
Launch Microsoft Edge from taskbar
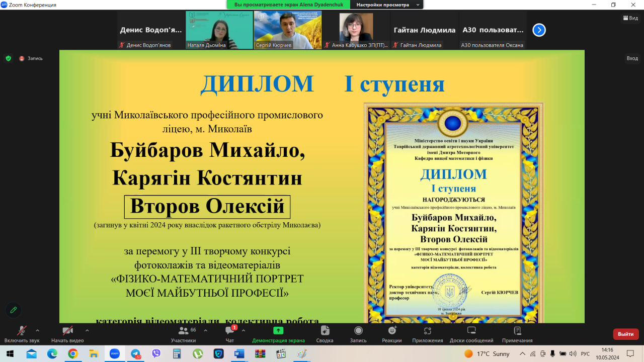(52, 354)
